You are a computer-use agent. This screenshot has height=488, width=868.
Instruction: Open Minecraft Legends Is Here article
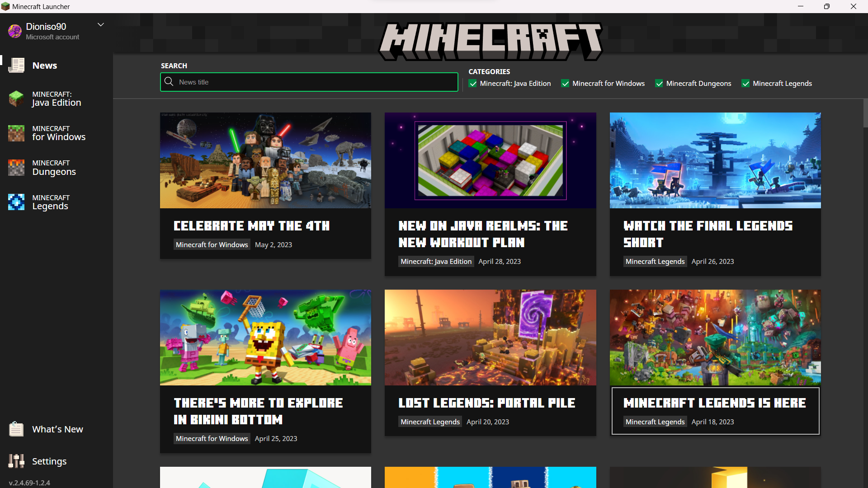(x=714, y=403)
